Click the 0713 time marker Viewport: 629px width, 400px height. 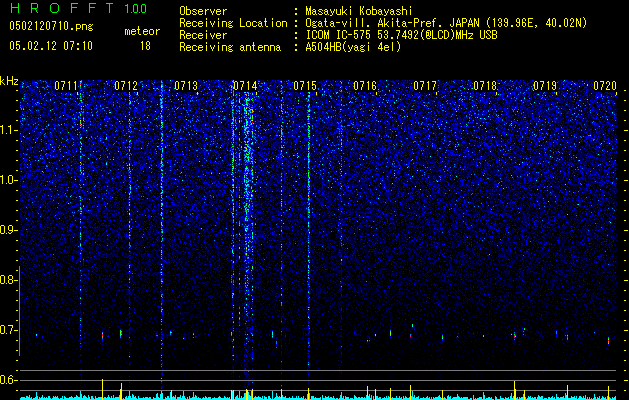tap(186, 86)
